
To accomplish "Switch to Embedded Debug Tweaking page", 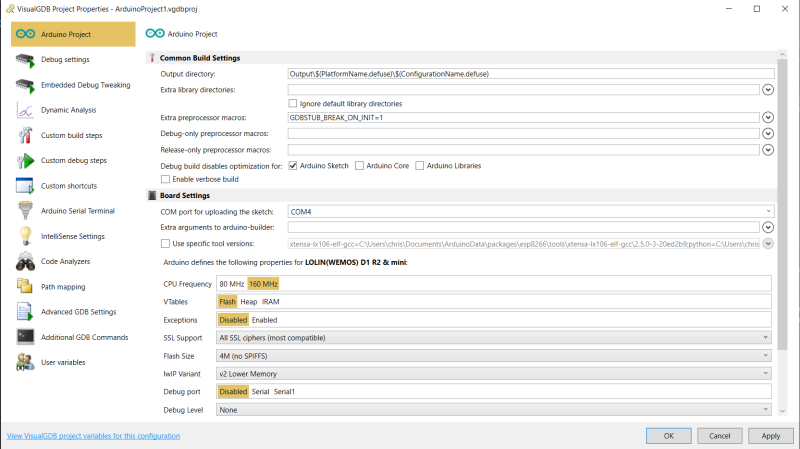I will point(73,85).
